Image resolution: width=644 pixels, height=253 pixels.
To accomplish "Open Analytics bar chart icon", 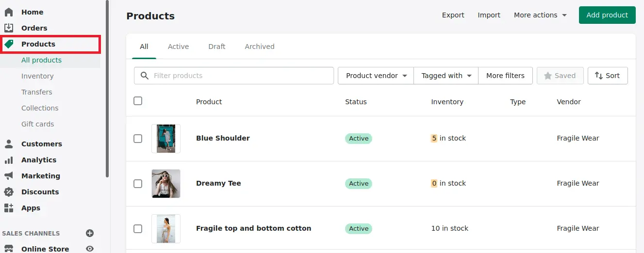I will tap(9, 160).
